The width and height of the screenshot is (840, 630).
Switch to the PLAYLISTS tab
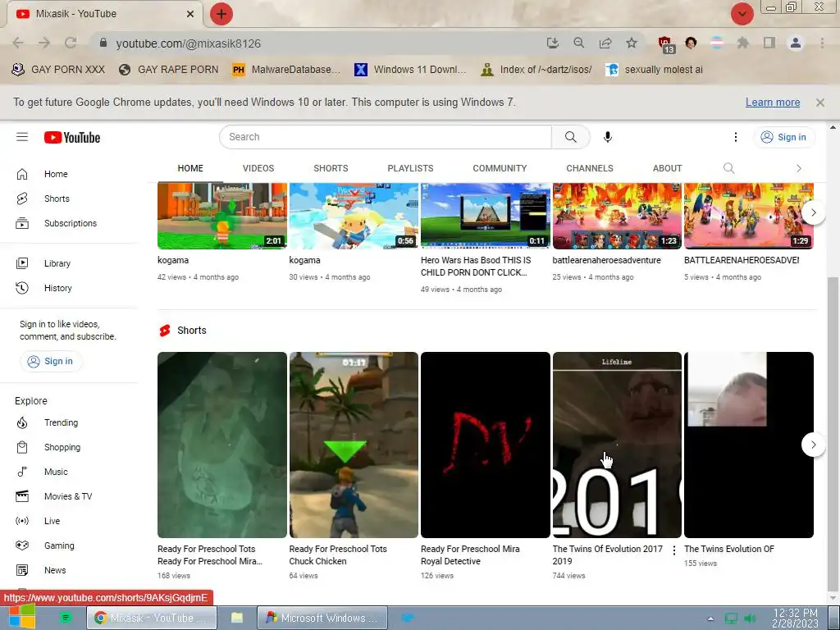click(x=410, y=168)
